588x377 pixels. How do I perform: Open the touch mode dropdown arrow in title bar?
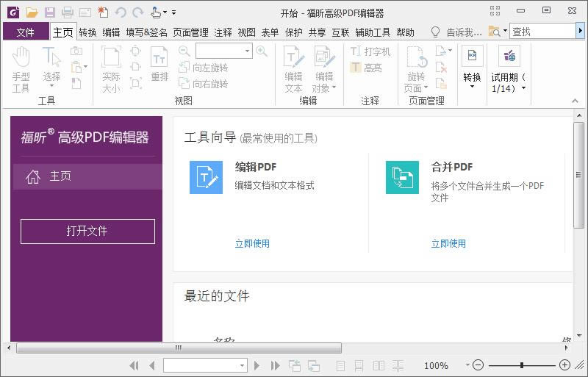(x=165, y=12)
